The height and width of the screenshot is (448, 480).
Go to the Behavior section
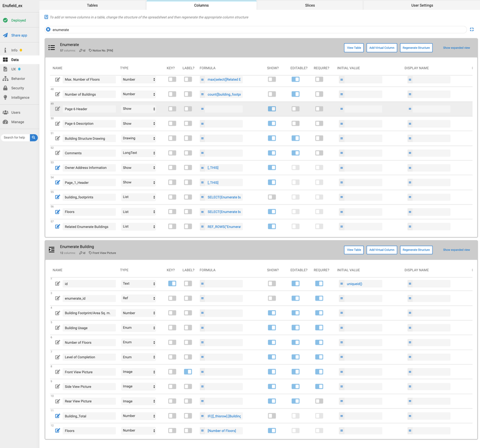coord(18,79)
